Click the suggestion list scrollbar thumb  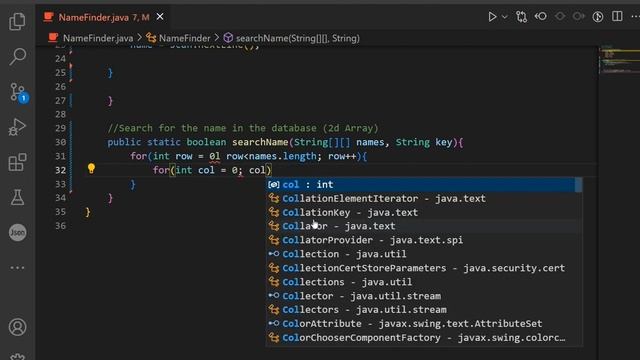pos(578,185)
